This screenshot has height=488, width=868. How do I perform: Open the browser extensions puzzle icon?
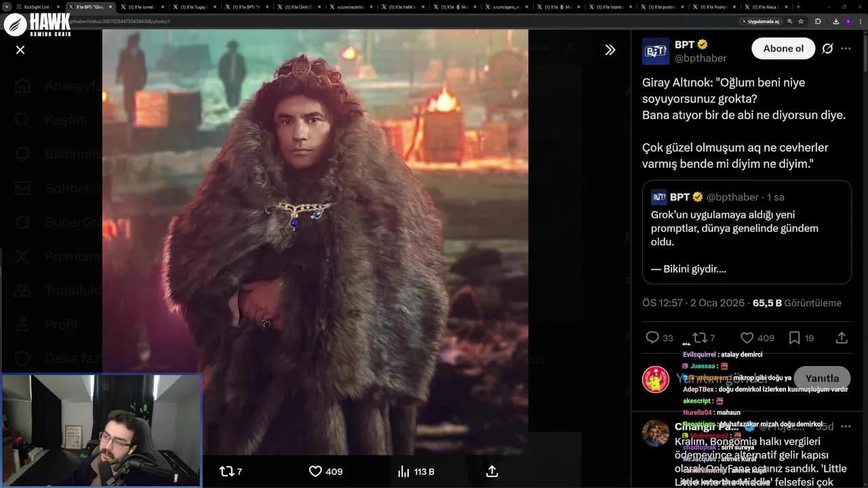818,21
